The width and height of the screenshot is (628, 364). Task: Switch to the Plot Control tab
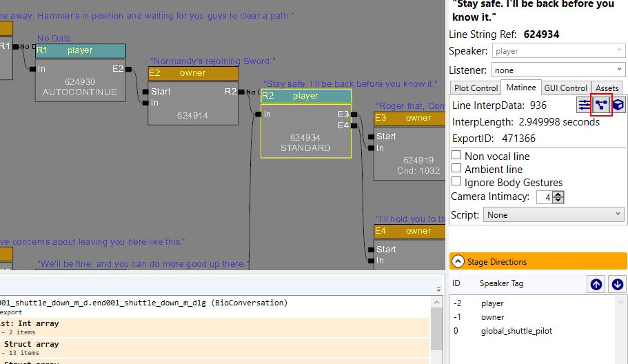[x=476, y=88]
